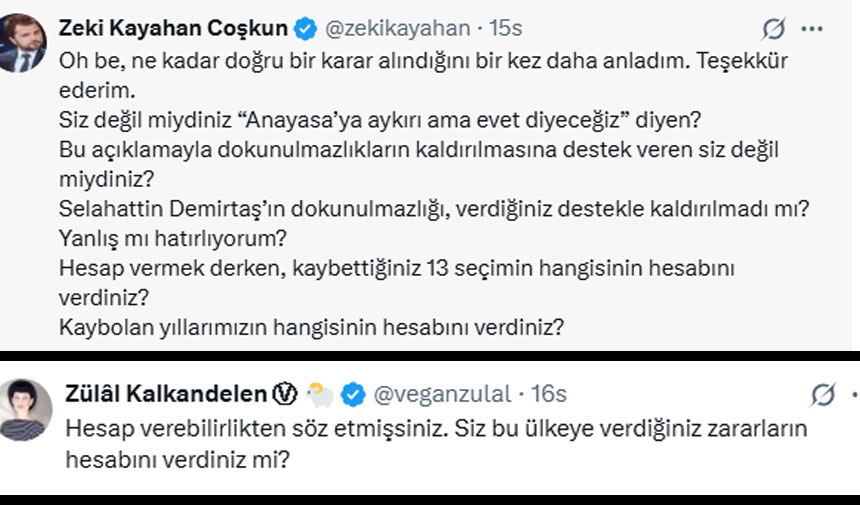This screenshot has width=860, height=505.
Task: Open the more options menu on Zeki's tweet
Action: 815,28
